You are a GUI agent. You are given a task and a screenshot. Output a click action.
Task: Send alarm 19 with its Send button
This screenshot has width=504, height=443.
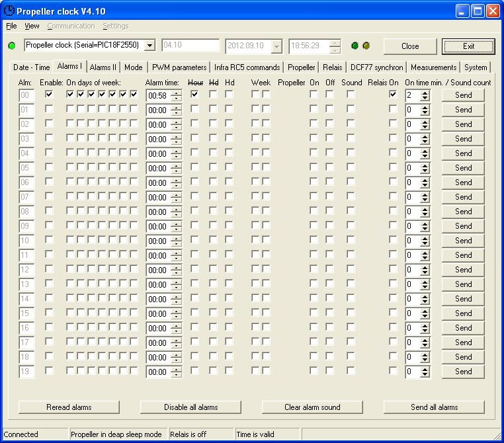click(x=463, y=372)
